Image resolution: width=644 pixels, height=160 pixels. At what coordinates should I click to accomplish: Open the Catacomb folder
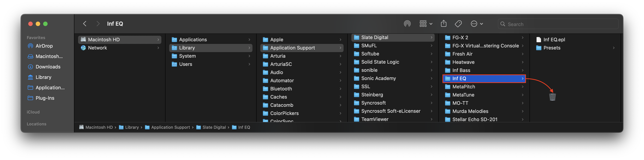[x=302, y=105]
